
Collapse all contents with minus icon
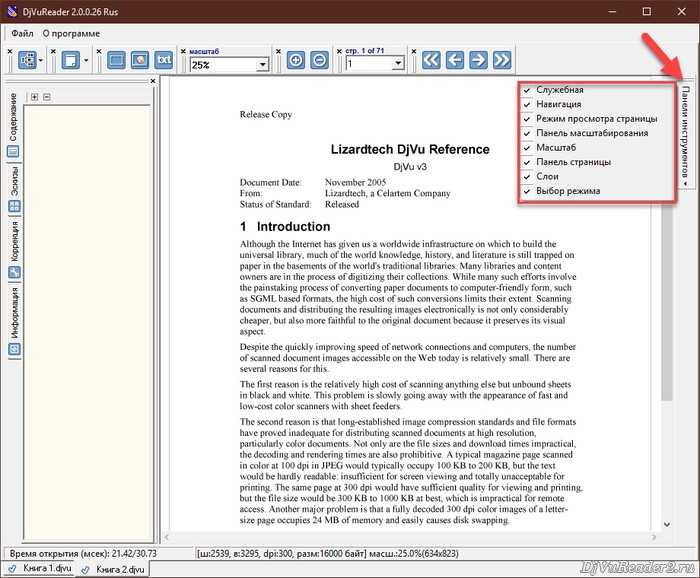tap(47, 97)
